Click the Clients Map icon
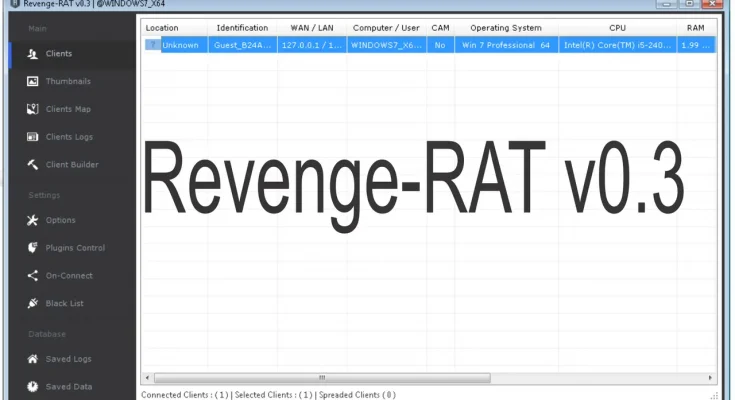The width and height of the screenshot is (735, 400). point(33,109)
